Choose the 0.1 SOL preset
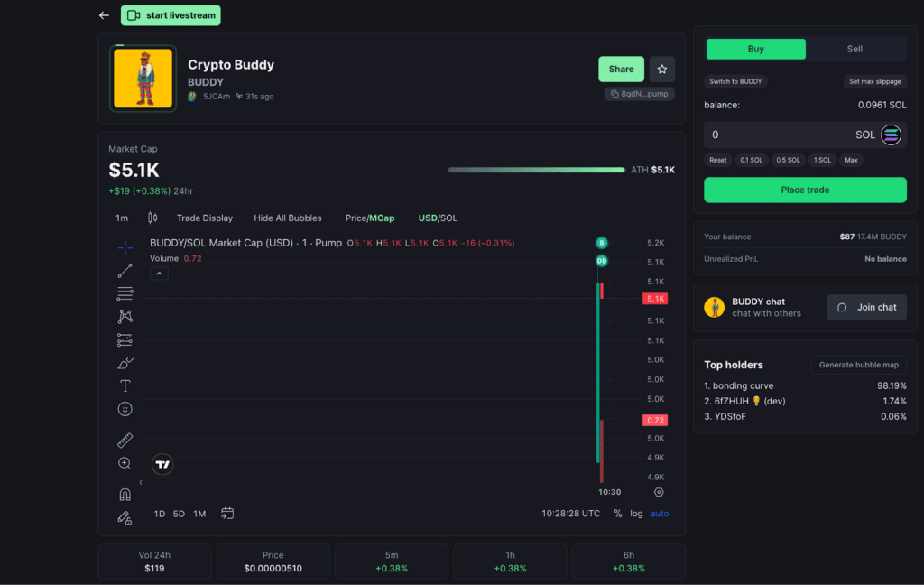This screenshot has width=924, height=585. [x=752, y=160]
